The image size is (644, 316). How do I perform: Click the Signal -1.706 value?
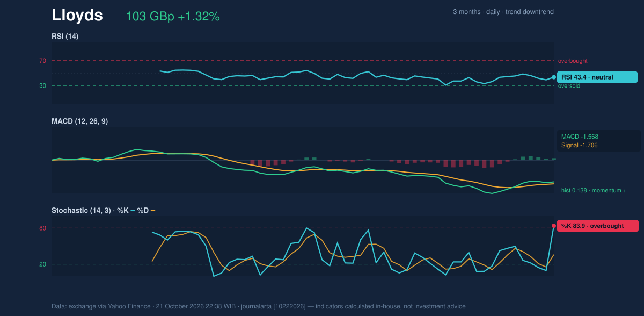(x=580, y=145)
